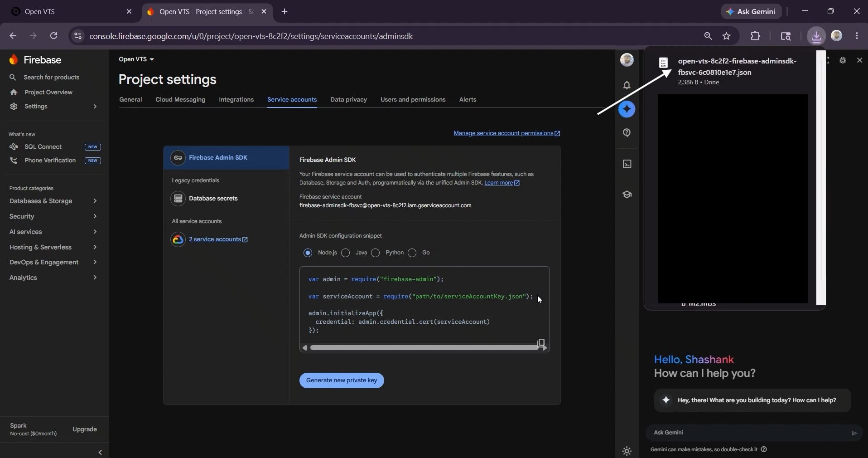Click the SQL Connect icon
868x458 pixels.
pyautogui.click(x=14, y=147)
